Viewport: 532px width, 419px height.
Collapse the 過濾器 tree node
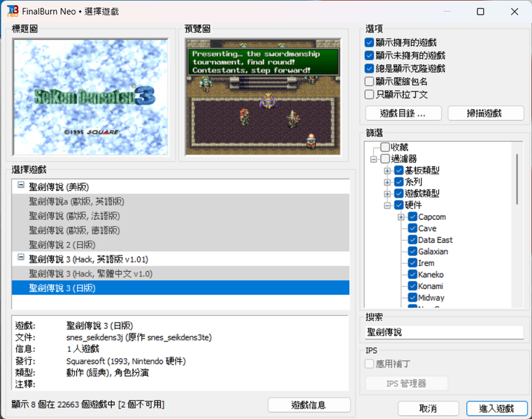tap(373, 159)
